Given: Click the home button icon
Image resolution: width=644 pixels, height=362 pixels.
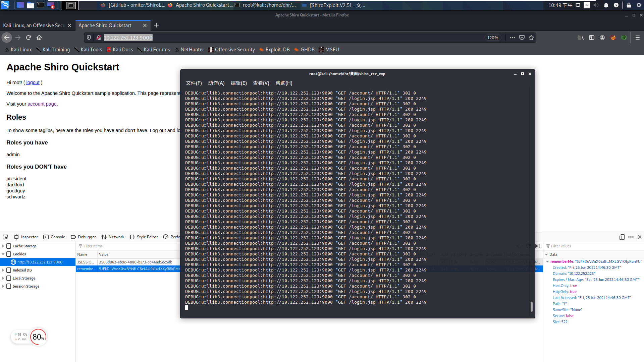Looking at the screenshot, I should click(39, 38).
